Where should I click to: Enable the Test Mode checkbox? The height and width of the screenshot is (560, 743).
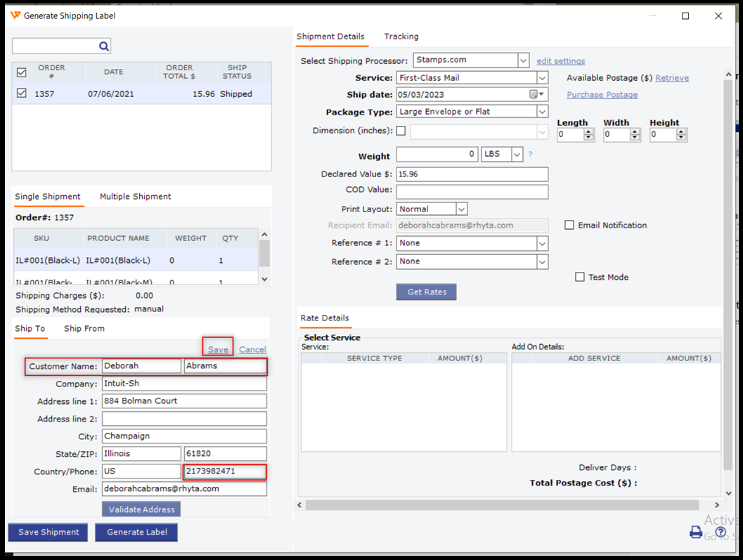[x=580, y=278]
